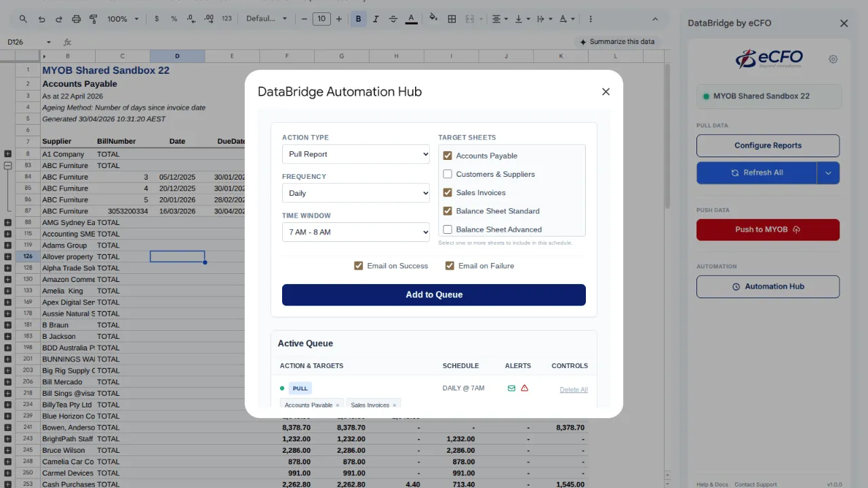Open text wrapping dropdown

[x=544, y=19]
